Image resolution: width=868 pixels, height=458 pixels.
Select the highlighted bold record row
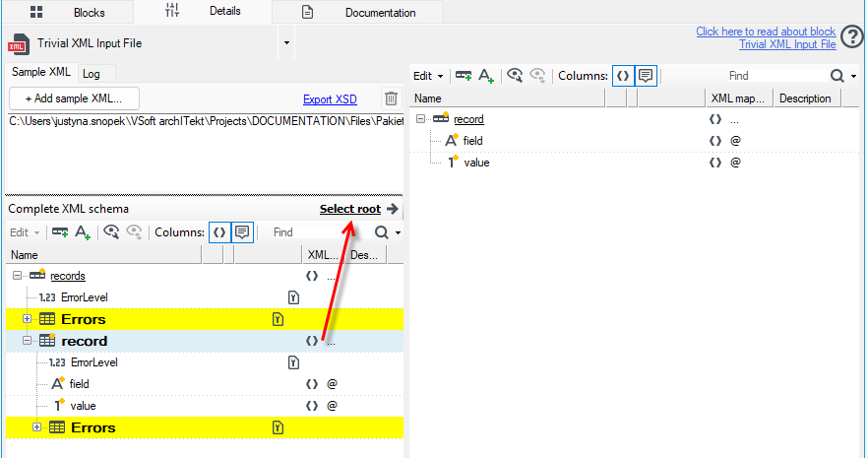click(205, 341)
